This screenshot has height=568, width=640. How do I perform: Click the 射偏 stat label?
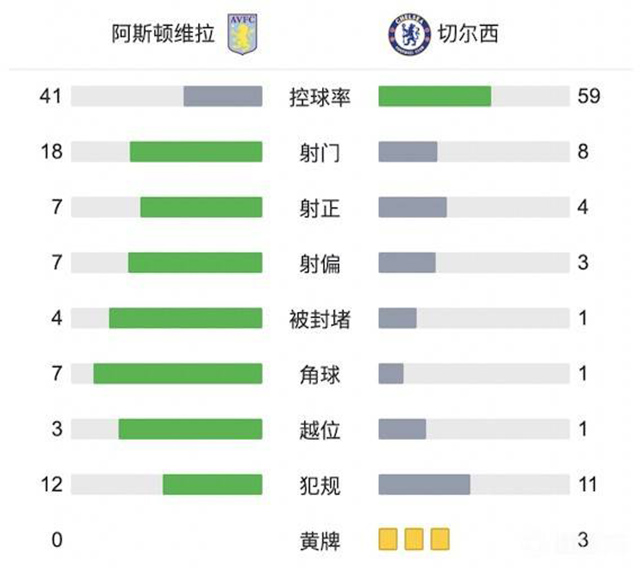[x=320, y=263]
